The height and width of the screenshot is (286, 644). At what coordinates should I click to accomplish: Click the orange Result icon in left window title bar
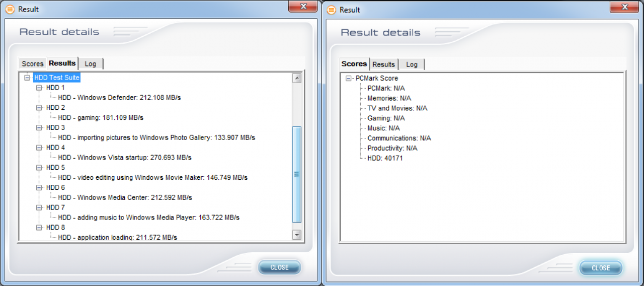click(10, 10)
